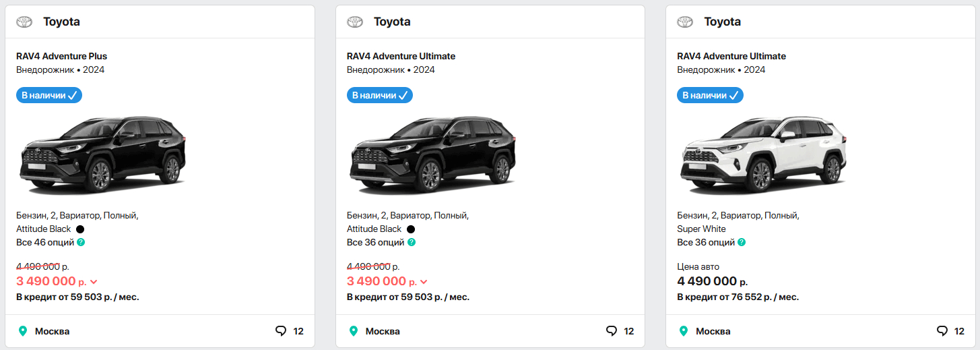This screenshot has height=350, width=980.
Task: Click the Toyota logo on third card
Action: (685, 22)
